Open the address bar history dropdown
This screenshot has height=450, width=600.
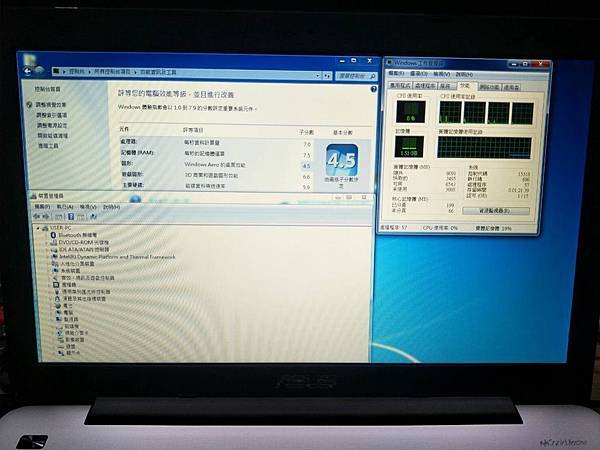pos(318,76)
